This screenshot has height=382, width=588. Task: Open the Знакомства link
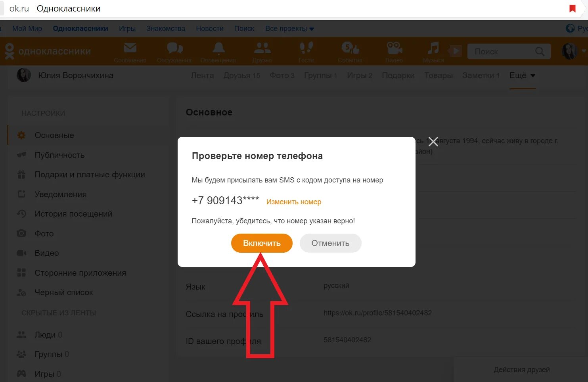click(166, 29)
